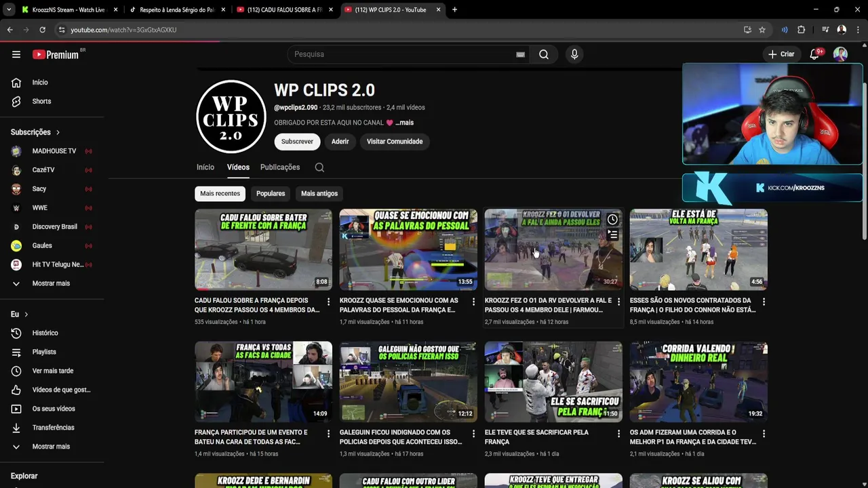Viewport: 868px width, 488px height.
Task: Open options for OS ADM FIZERAM UMA CORRIDA video
Action: coord(764,433)
